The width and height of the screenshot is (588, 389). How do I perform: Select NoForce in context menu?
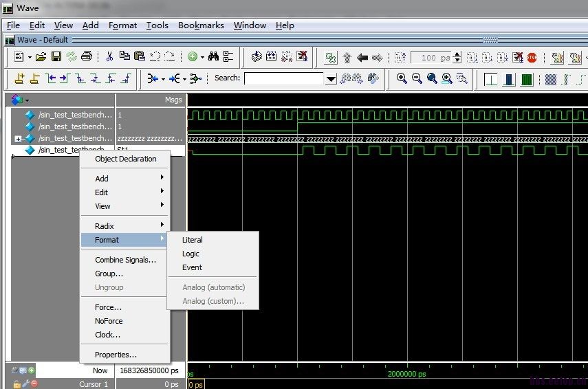125,321
